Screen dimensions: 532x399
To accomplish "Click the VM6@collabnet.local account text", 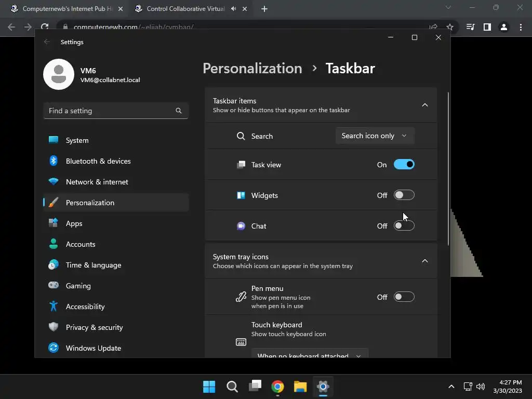I will [110, 80].
